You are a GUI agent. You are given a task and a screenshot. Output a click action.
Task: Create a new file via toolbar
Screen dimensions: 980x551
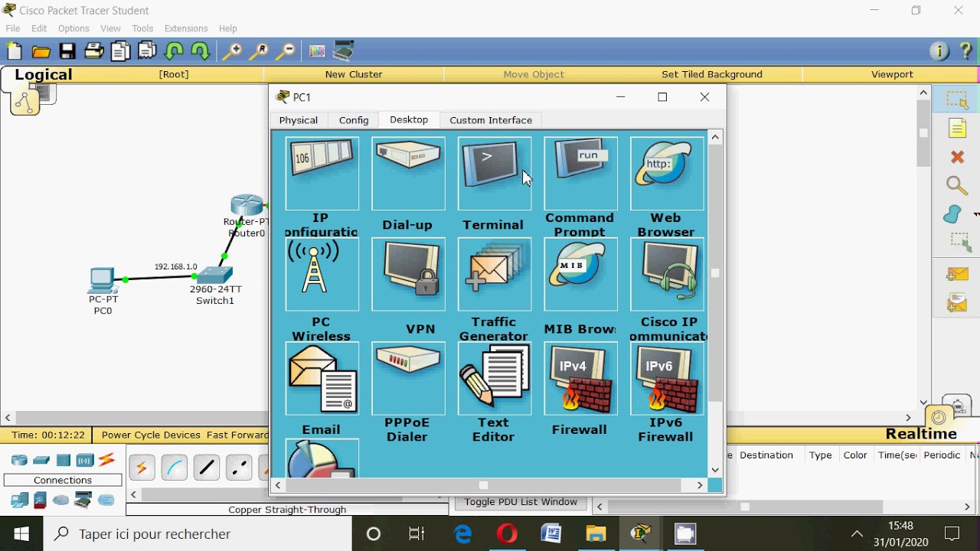click(15, 51)
